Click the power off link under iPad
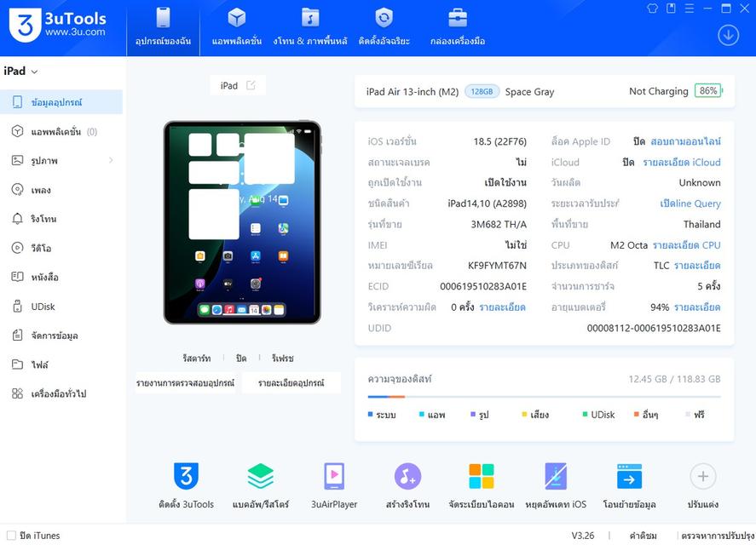Image resolution: width=756 pixels, height=545 pixels. tap(241, 358)
